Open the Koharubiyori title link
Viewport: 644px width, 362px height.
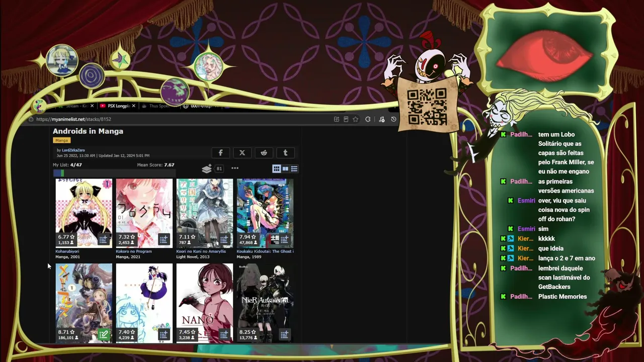pyautogui.click(x=67, y=251)
